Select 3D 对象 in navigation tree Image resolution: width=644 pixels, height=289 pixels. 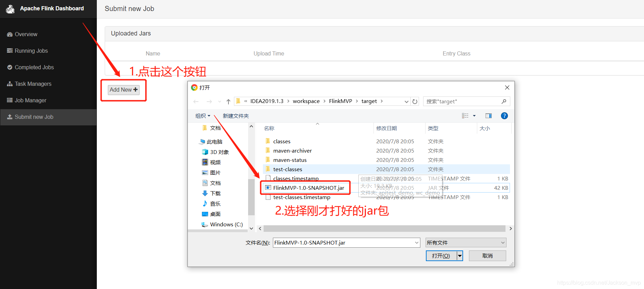pos(216,152)
